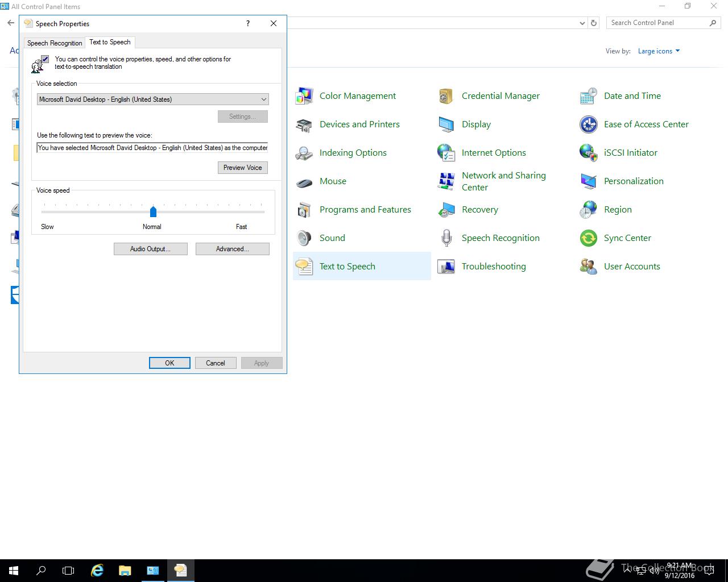Expand the address bar history dropdown
Image resolution: width=728 pixels, height=582 pixels.
(x=582, y=23)
